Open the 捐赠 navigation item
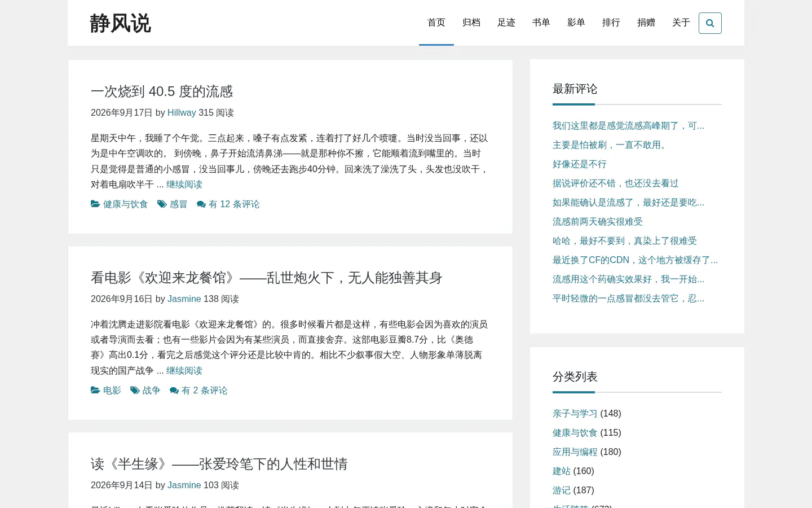 (646, 23)
